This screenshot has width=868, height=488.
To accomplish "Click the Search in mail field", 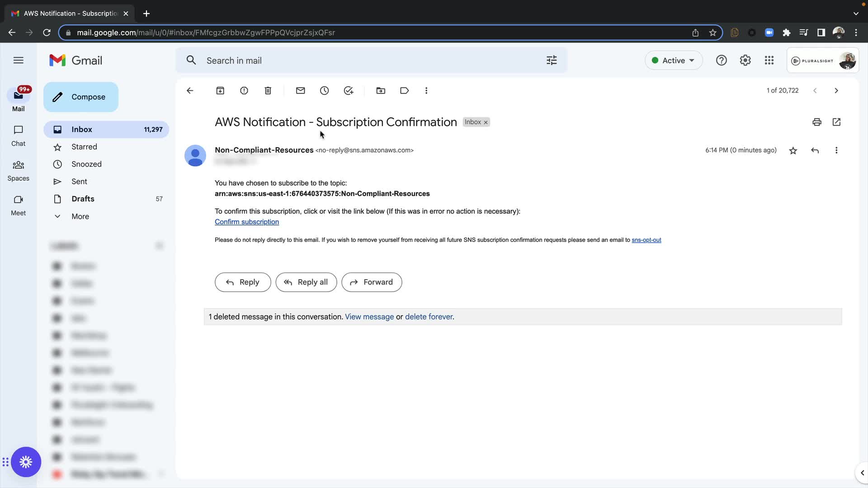I will (362, 61).
